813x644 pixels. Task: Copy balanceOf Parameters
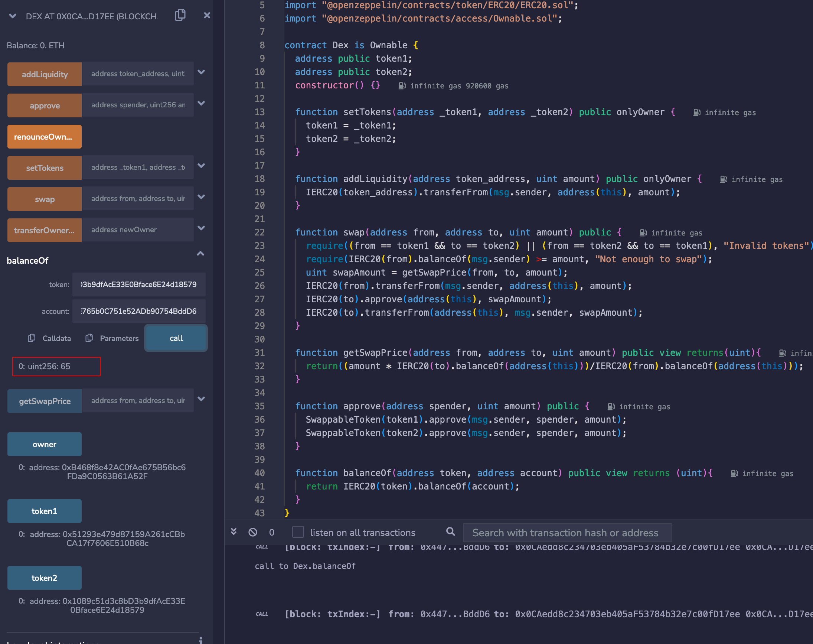[112, 338]
